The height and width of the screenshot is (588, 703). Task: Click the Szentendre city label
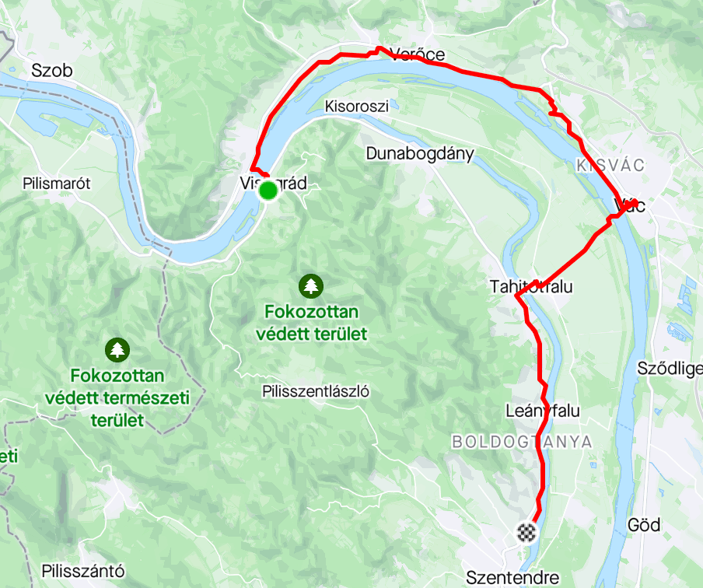[512, 577]
